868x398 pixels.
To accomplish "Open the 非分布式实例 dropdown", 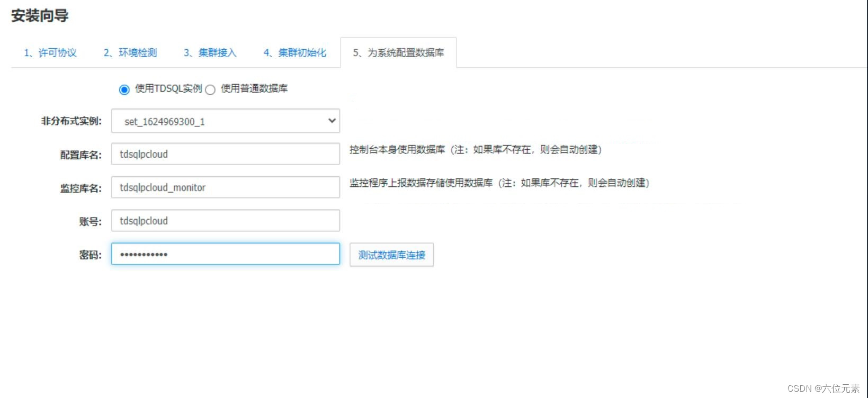I will (226, 121).
